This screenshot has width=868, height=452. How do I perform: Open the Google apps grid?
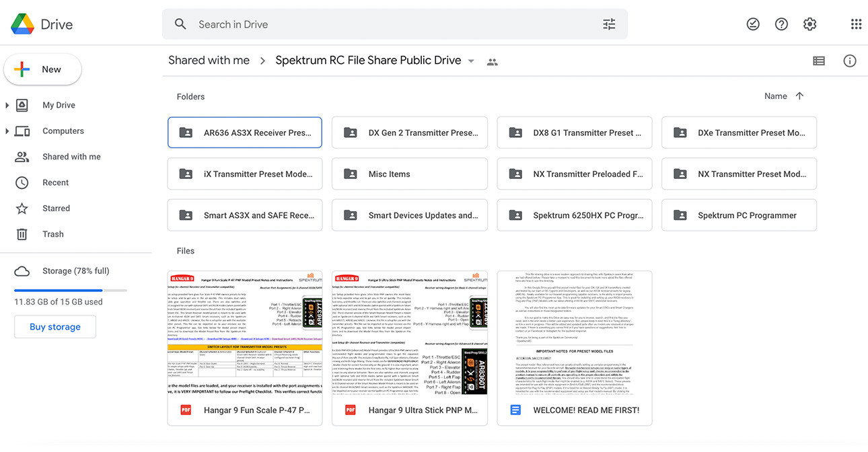point(856,24)
